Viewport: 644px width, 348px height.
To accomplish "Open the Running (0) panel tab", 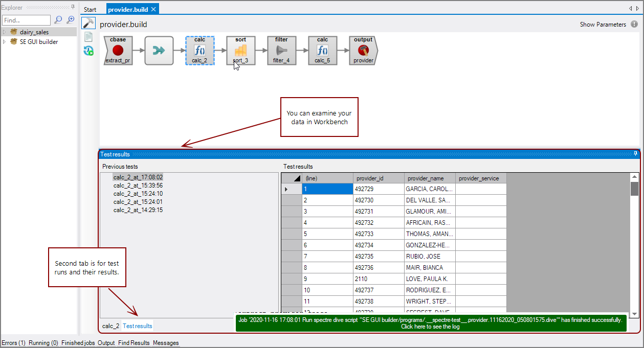I will 43,343.
